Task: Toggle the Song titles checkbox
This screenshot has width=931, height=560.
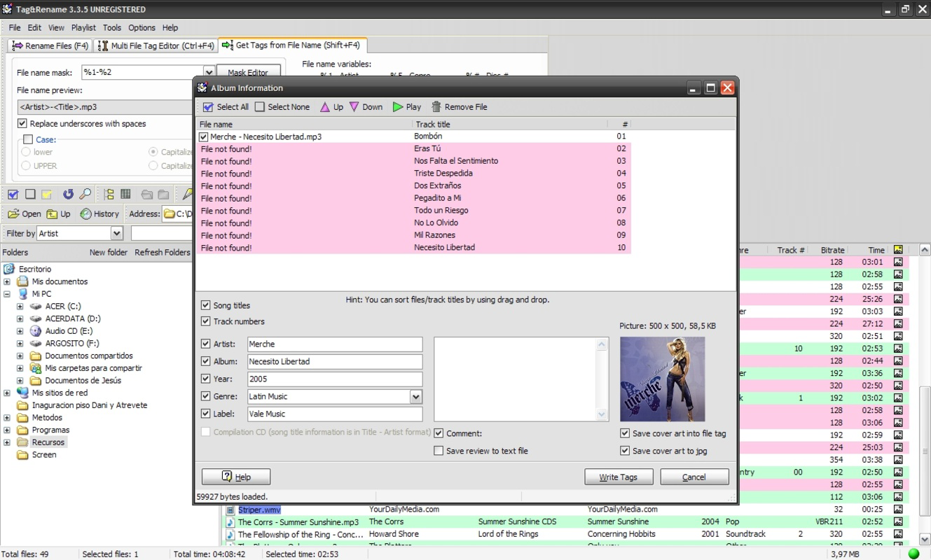Action: point(205,305)
